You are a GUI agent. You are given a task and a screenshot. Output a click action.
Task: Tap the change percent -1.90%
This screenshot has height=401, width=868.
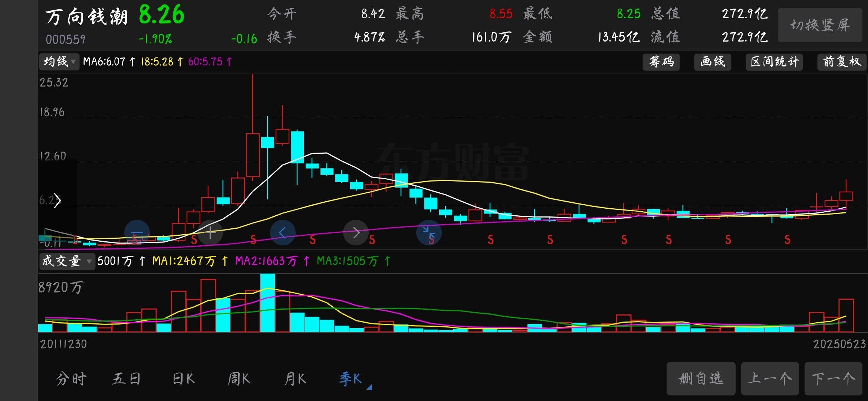tap(155, 39)
